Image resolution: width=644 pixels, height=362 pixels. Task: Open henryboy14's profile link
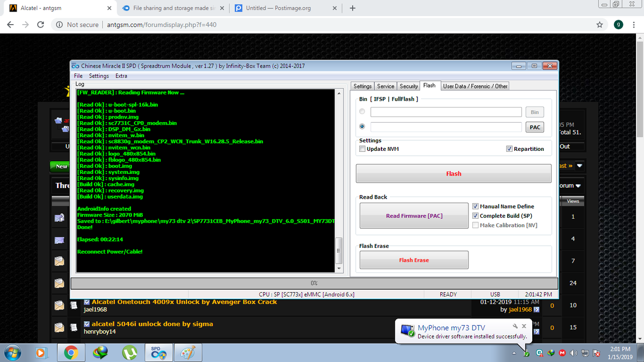point(99,332)
